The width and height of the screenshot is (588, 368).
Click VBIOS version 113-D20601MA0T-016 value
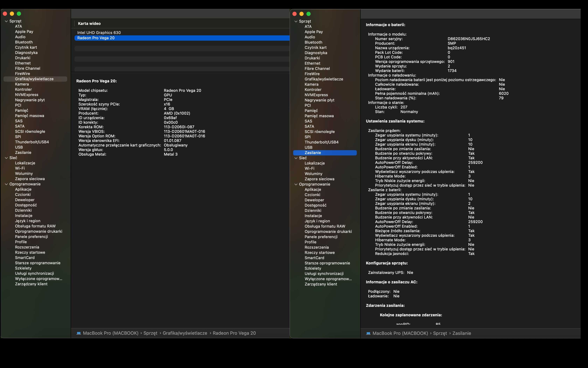coord(184,131)
